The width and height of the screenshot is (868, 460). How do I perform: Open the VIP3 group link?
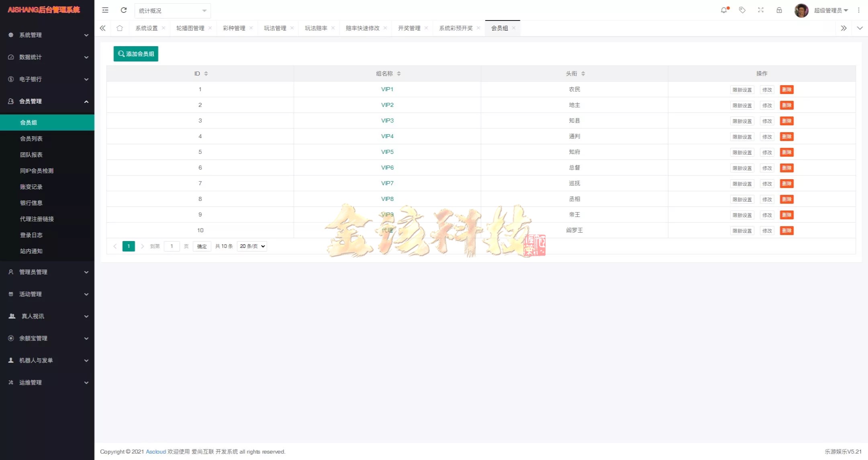387,120
